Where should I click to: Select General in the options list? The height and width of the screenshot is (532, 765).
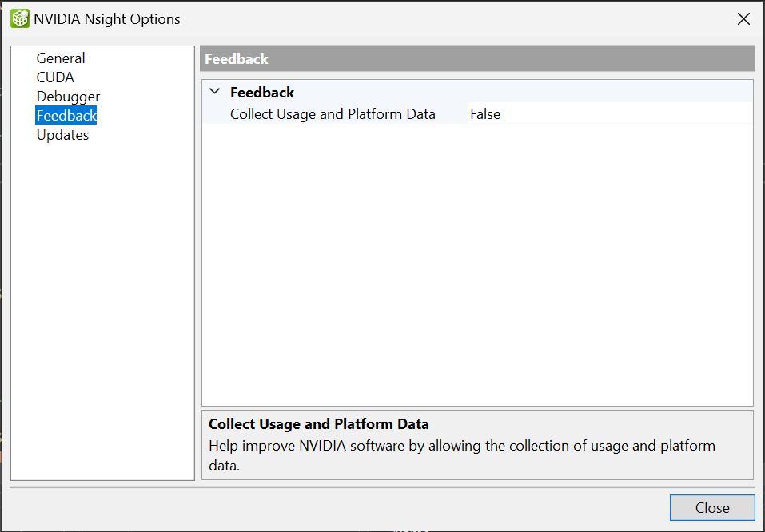pyautogui.click(x=61, y=58)
